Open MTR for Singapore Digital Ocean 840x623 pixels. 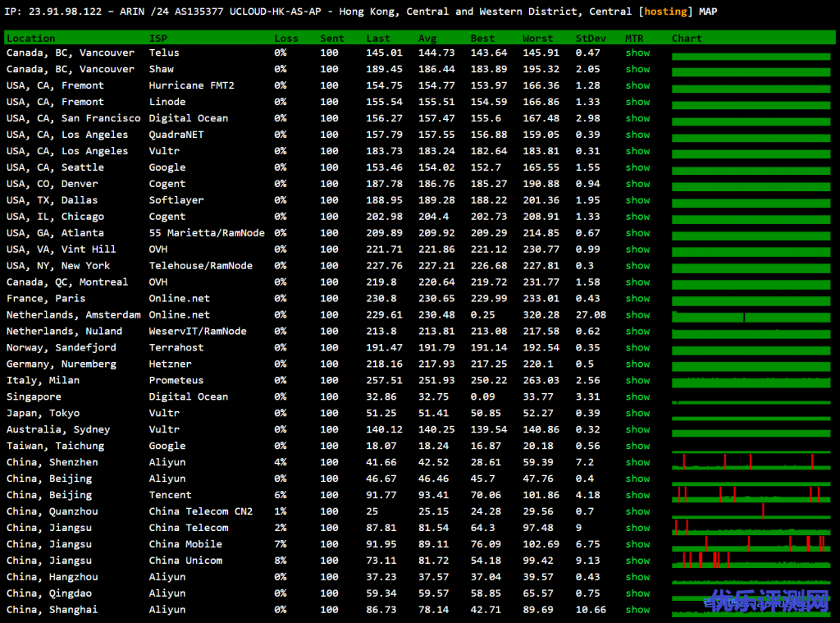coord(637,397)
